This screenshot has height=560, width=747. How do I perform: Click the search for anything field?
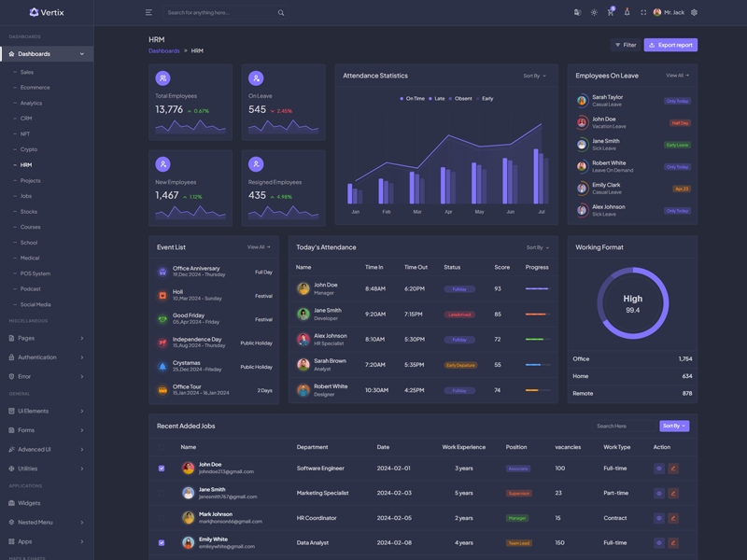pyautogui.click(x=219, y=13)
